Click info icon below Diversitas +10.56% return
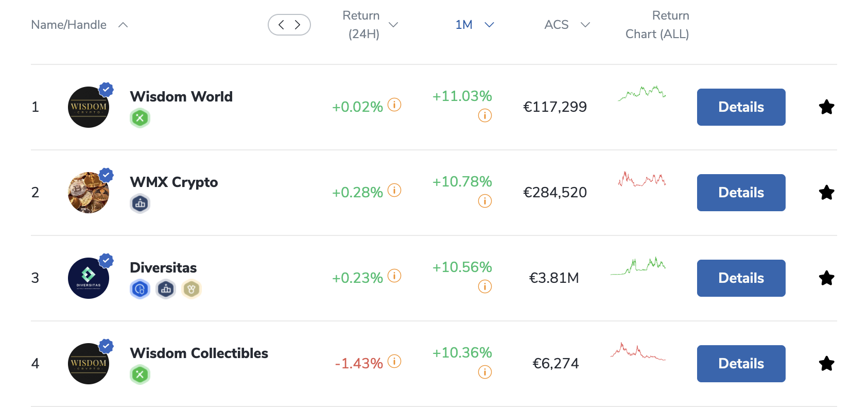This screenshot has height=407, width=868. tap(485, 286)
